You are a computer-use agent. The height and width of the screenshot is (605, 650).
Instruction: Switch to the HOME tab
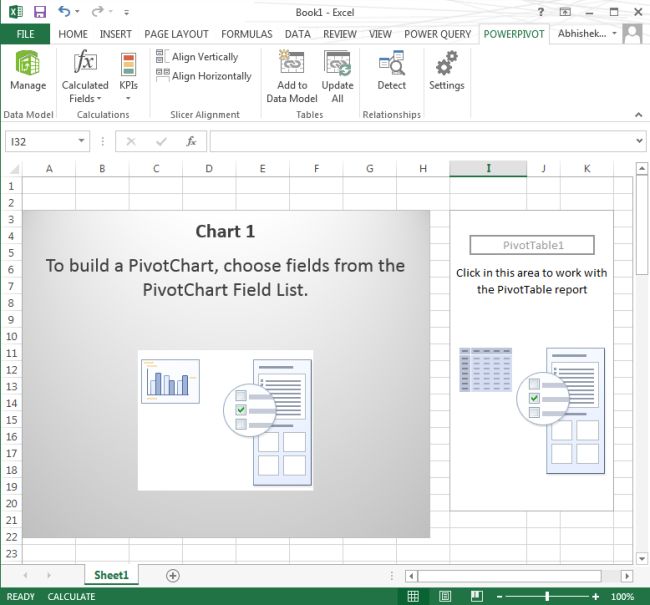point(73,34)
